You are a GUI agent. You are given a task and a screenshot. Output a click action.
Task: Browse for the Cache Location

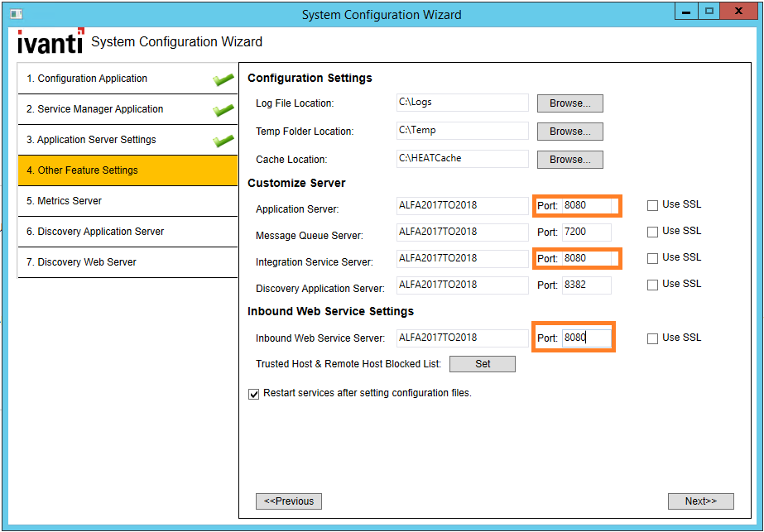click(x=569, y=159)
